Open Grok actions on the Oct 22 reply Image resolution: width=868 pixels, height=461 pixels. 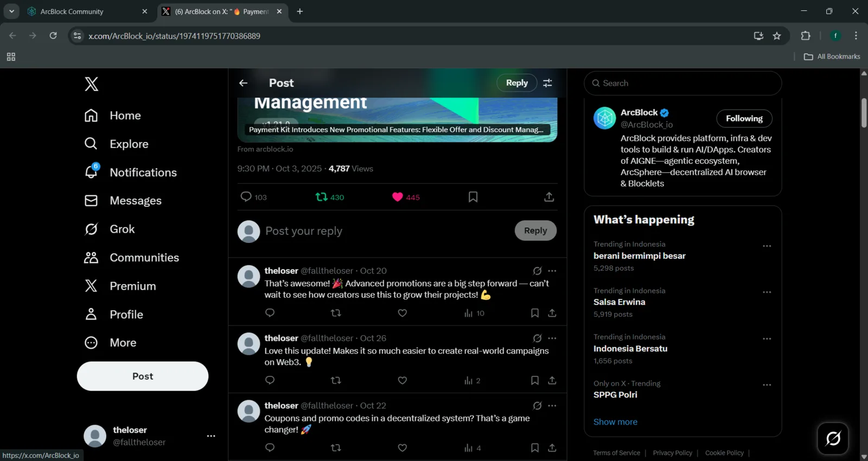point(537,406)
